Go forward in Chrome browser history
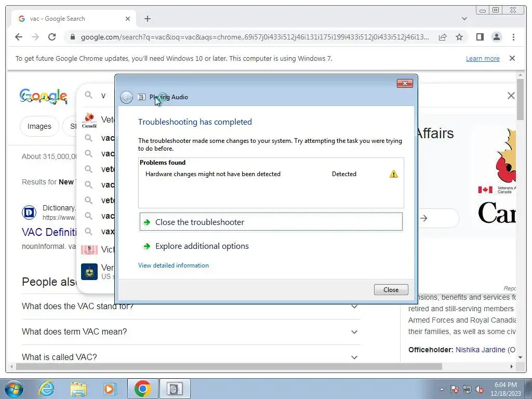Image resolution: width=532 pixels, height=399 pixels. [x=35, y=37]
